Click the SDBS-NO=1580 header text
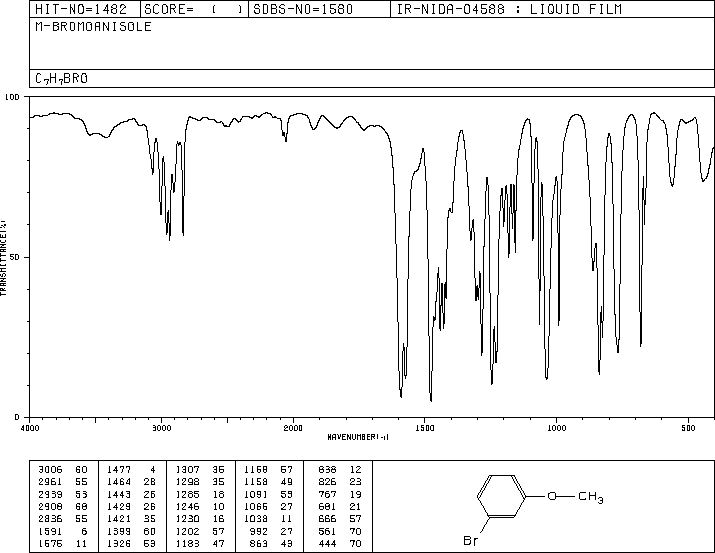The height and width of the screenshot is (553, 715). [303, 9]
